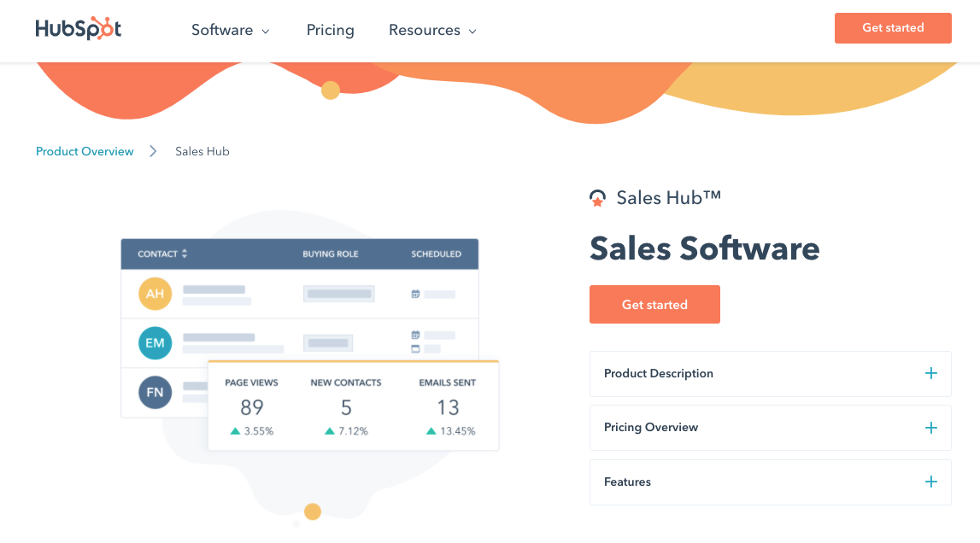
Task: Open the Software dropdown menu
Action: point(230,30)
